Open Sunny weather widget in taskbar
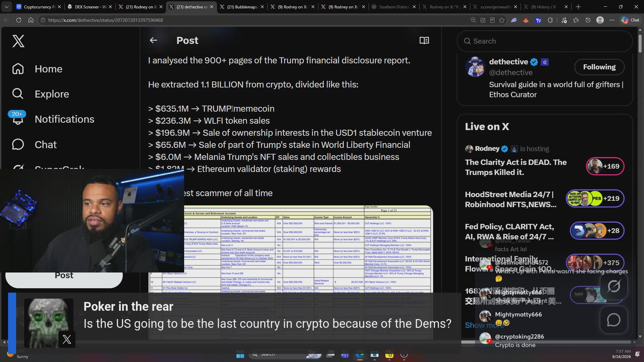The image size is (644, 362). click(18, 355)
